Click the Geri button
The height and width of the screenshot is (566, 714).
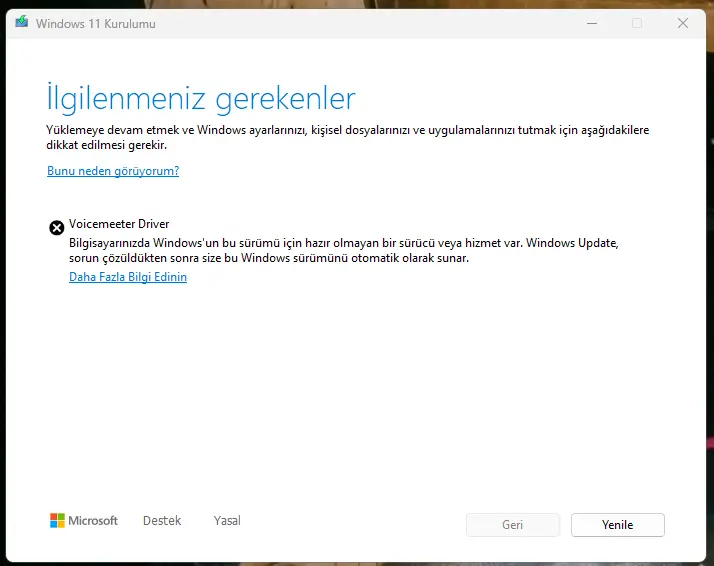click(512, 525)
